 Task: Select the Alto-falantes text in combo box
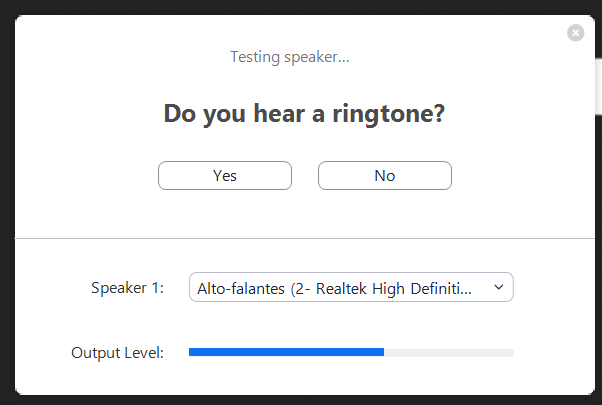tap(241, 289)
